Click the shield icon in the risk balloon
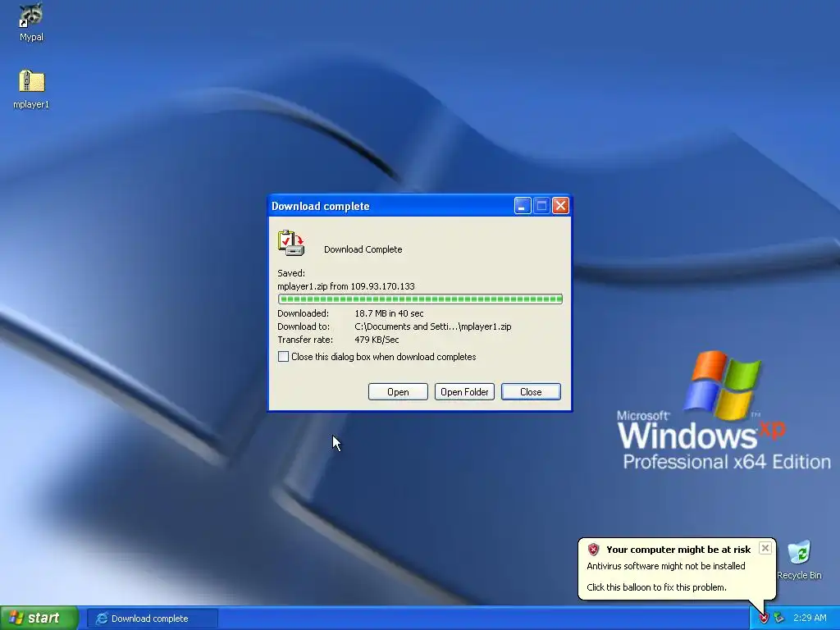The height and width of the screenshot is (630, 840). click(594, 549)
